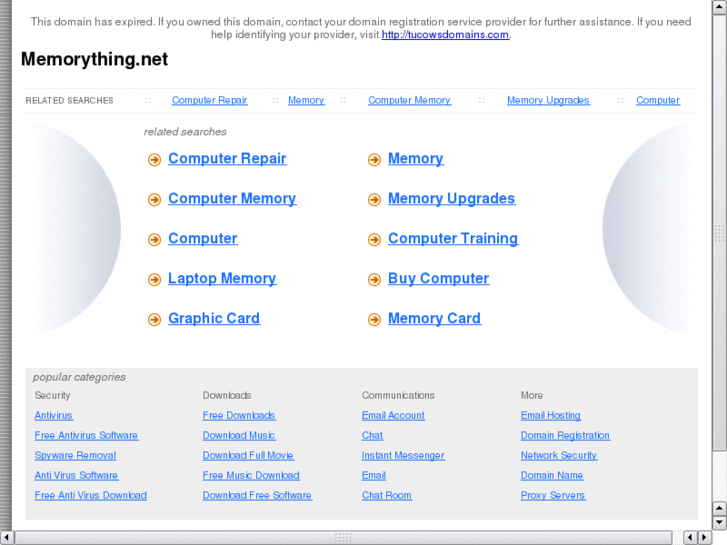Image resolution: width=727 pixels, height=545 pixels.
Task: Open the Free Music Download link
Action: click(x=251, y=475)
